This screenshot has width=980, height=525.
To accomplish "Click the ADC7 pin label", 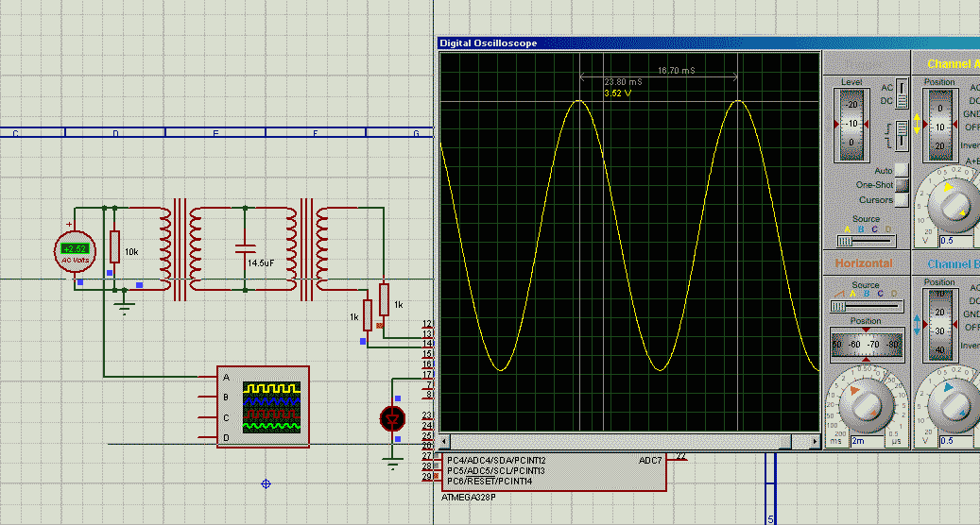I will coord(650,460).
